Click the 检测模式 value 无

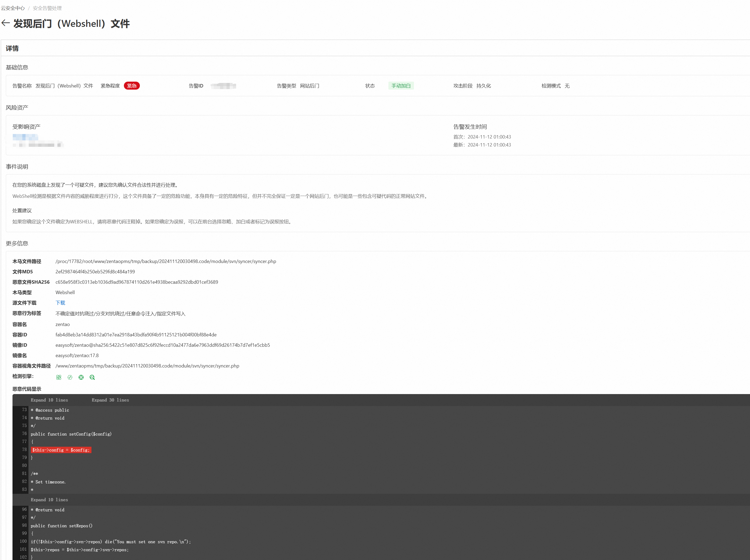[x=567, y=86]
